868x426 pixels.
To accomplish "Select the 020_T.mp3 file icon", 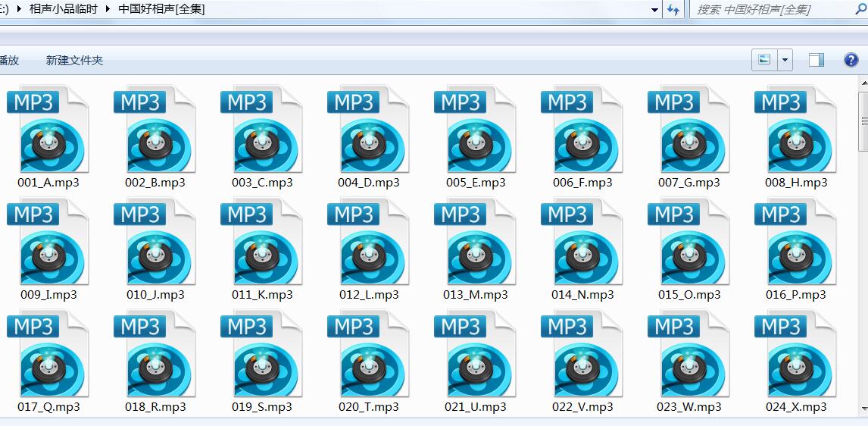I will pyautogui.click(x=369, y=354).
